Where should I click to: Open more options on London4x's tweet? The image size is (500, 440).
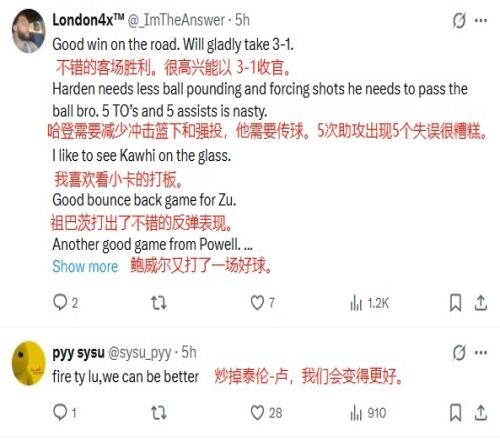481,21
